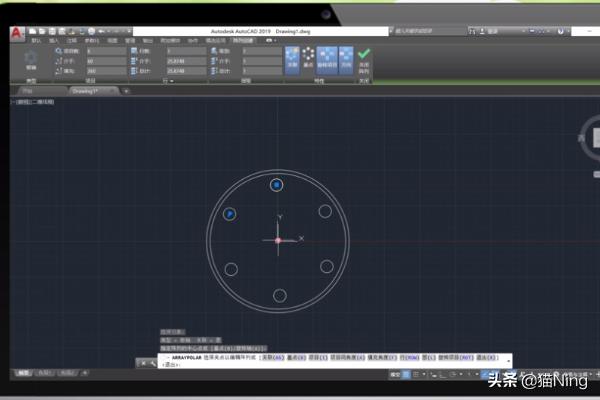Toggle the Rotate Items (旋转项目) property
Viewport: 600px width, 400px height.
coord(327,60)
